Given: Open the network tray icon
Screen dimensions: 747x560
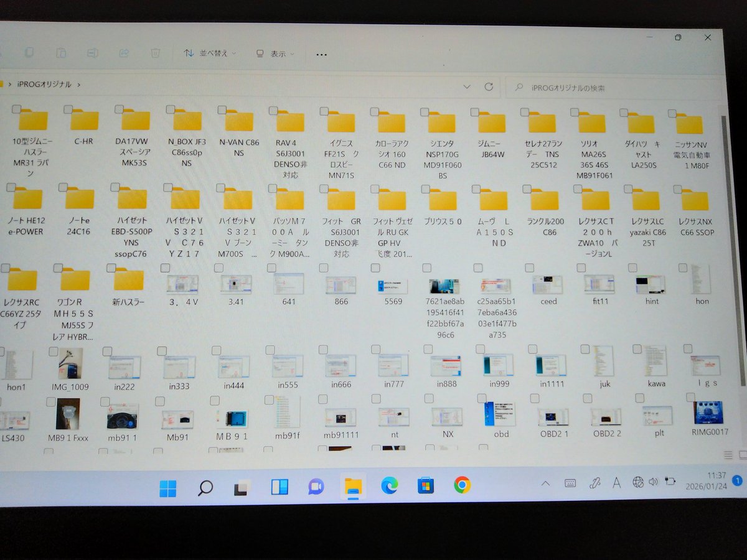Looking at the screenshot, I should point(637,482).
